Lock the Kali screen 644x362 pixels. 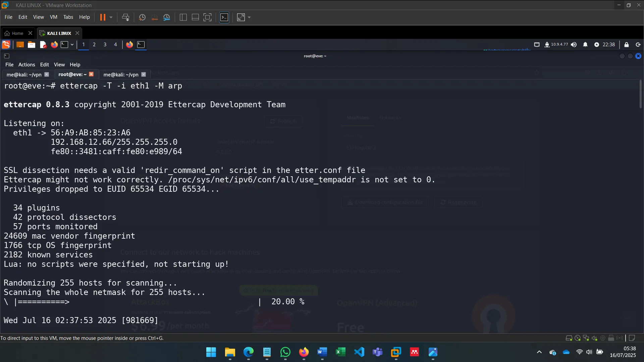626,45
